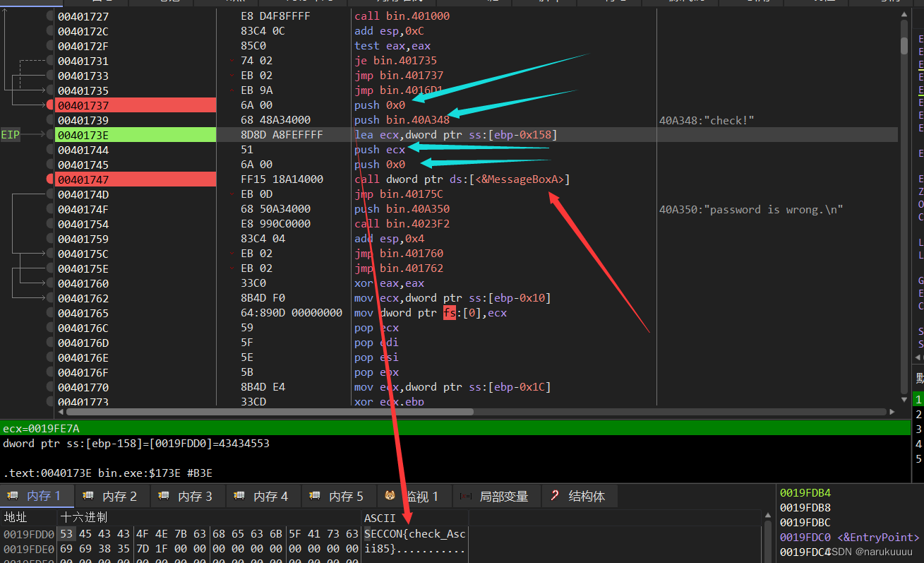The height and width of the screenshot is (563, 924).
Task: Select the call MessageBoxA instruction
Action: tap(462, 179)
